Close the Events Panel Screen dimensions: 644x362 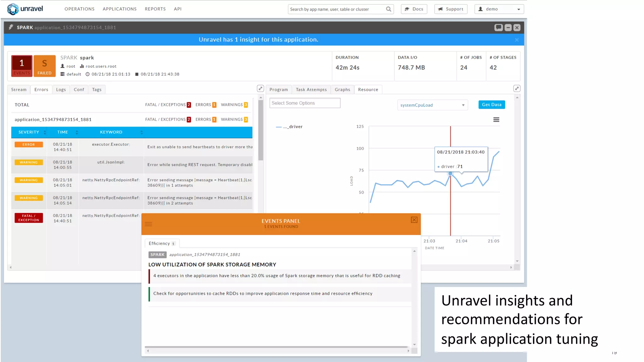(414, 220)
